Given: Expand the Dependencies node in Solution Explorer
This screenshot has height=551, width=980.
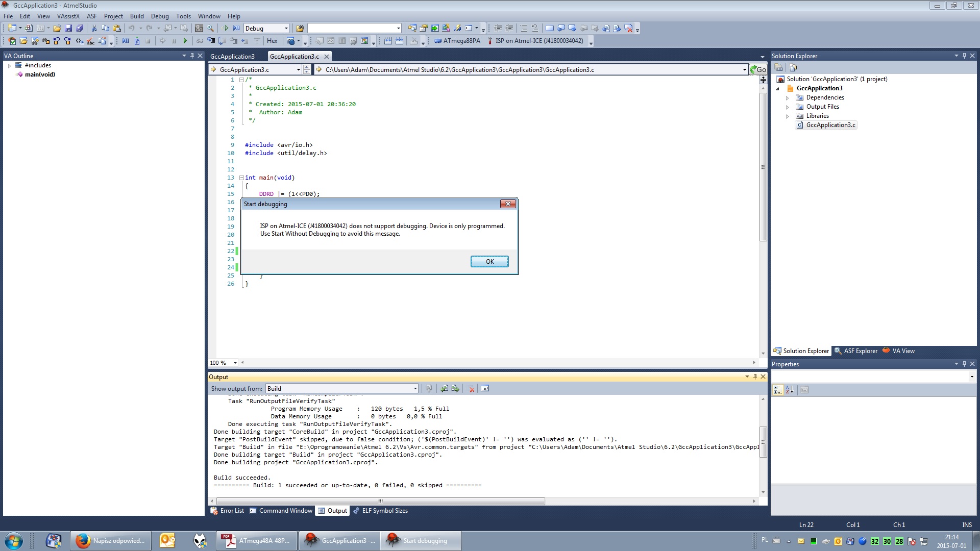Looking at the screenshot, I should tap(787, 98).
